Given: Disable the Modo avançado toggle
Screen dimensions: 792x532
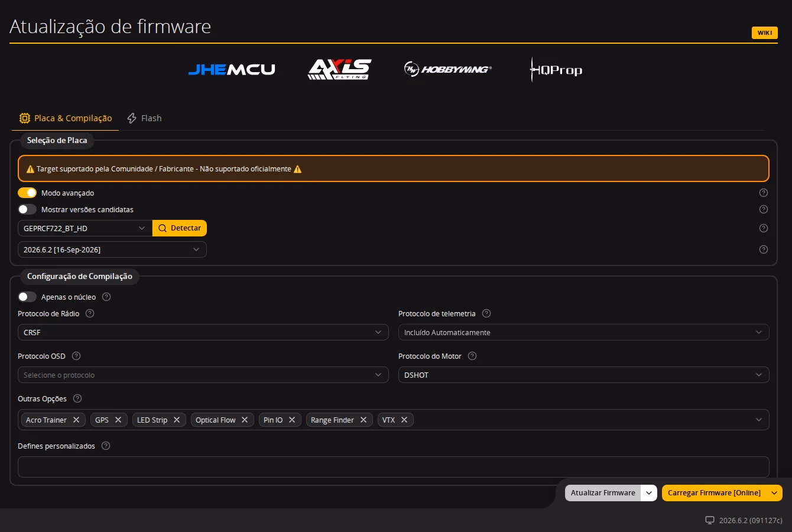Looking at the screenshot, I should (x=27, y=193).
